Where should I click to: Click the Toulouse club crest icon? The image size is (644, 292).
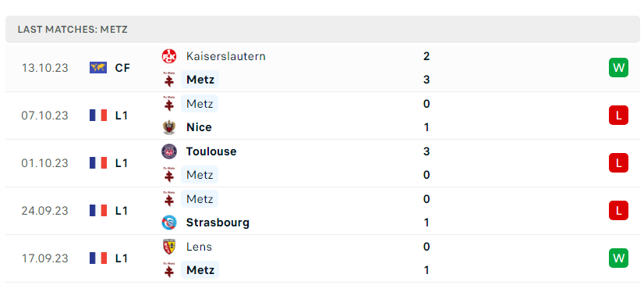[x=169, y=151]
